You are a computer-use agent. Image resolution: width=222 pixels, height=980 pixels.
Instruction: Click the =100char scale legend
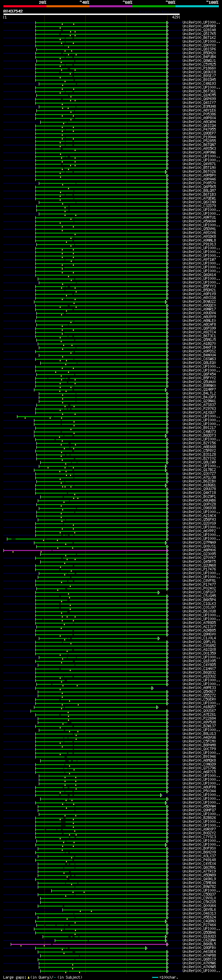click(165, 977)
